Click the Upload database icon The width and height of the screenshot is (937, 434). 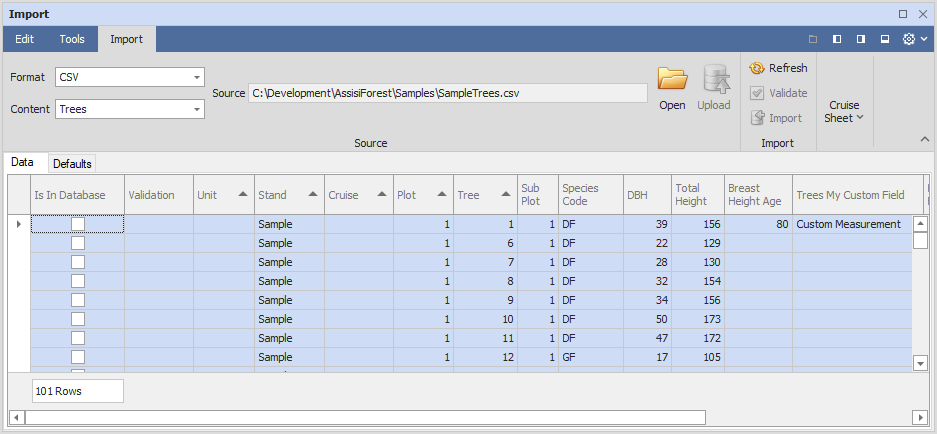point(714,88)
